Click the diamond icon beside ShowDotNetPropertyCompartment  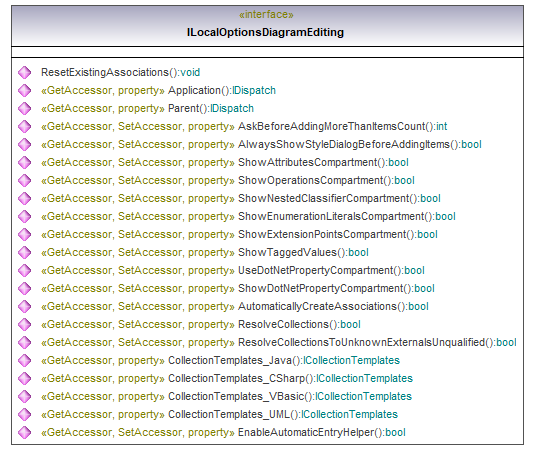coord(25,288)
